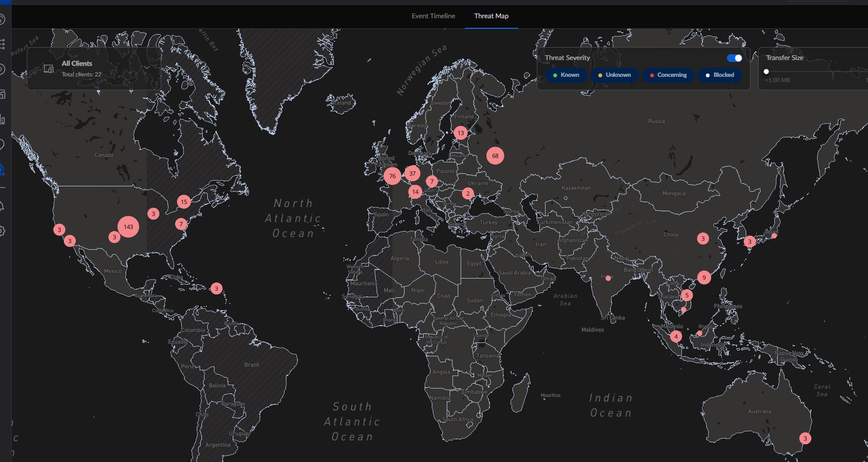The width and height of the screenshot is (868, 462).
Task: Click the 14 threat cluster in Europe
Action: pyautogui.click(x=415, y=192)
